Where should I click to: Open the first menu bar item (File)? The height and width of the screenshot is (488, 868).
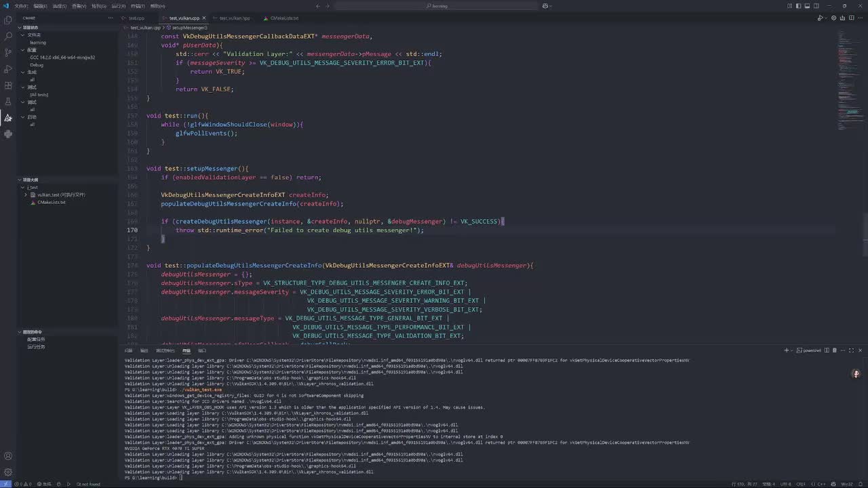pyautogui.click(x=21, y=6)
